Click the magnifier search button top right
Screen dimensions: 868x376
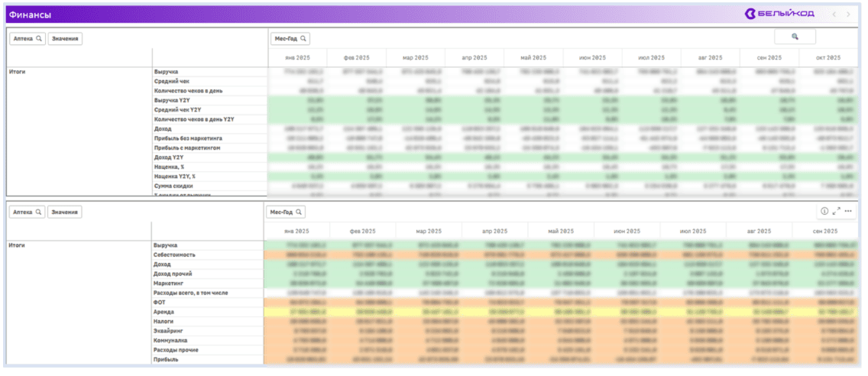(795, 37)
